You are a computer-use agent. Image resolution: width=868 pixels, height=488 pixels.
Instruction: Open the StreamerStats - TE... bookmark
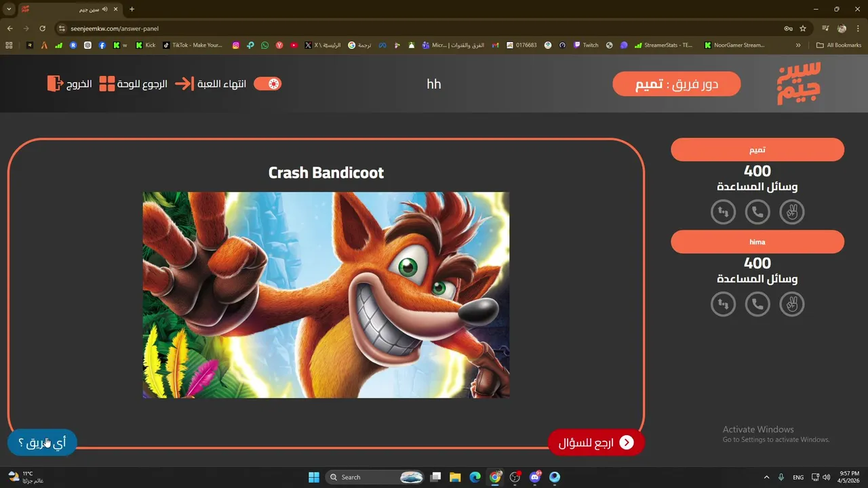[x=664, y=45]
